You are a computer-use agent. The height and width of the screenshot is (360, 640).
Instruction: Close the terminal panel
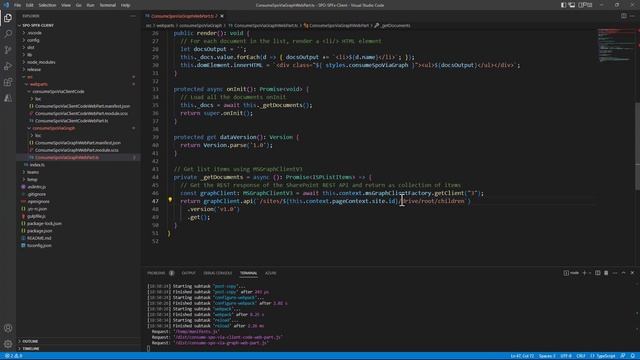(632, 273)
